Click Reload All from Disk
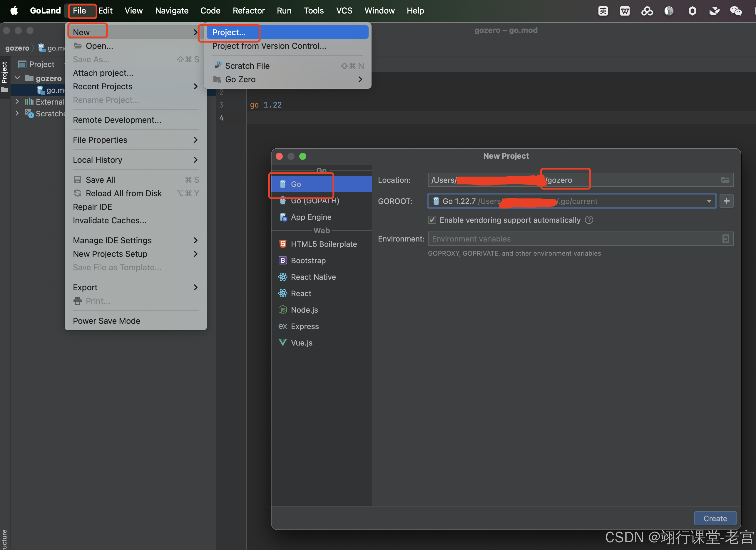This screenshot has width=756, height=550. (136, 193)
